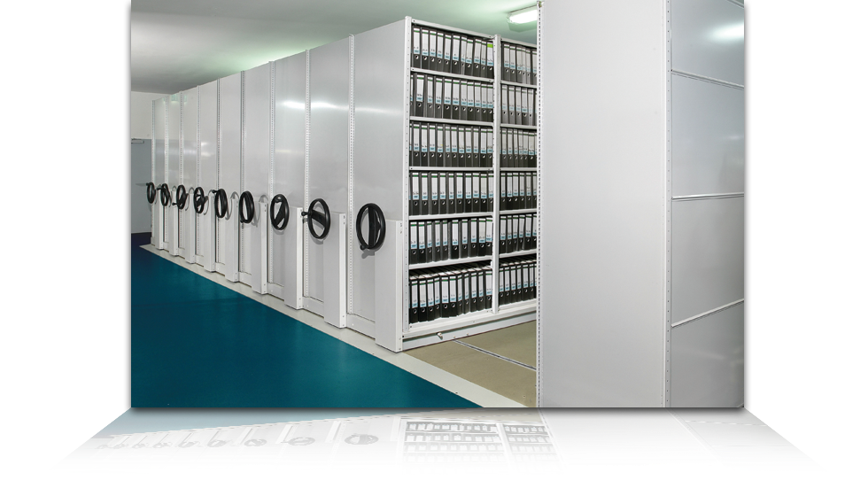Click the second handwheel from the open shelf

pyautogui.click(x=319, y=218)
